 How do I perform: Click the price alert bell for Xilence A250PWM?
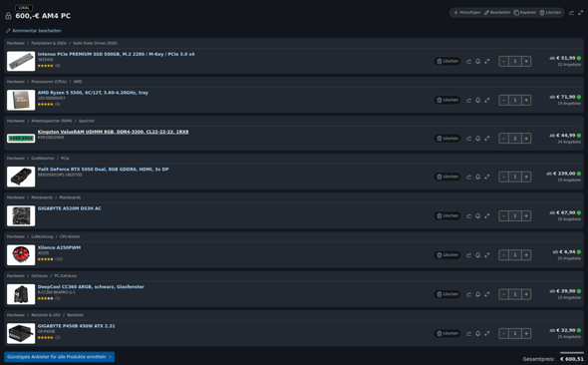tap(477, 255)
